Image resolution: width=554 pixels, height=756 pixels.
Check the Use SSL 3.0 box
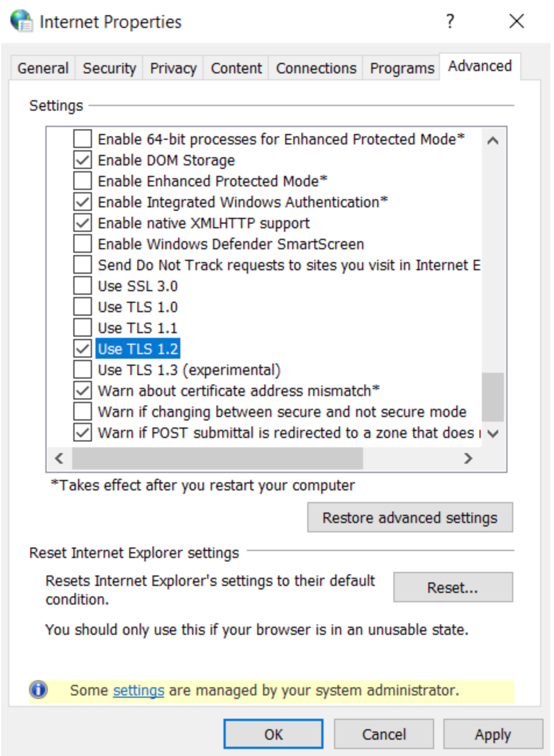click(x=83, y=286)
